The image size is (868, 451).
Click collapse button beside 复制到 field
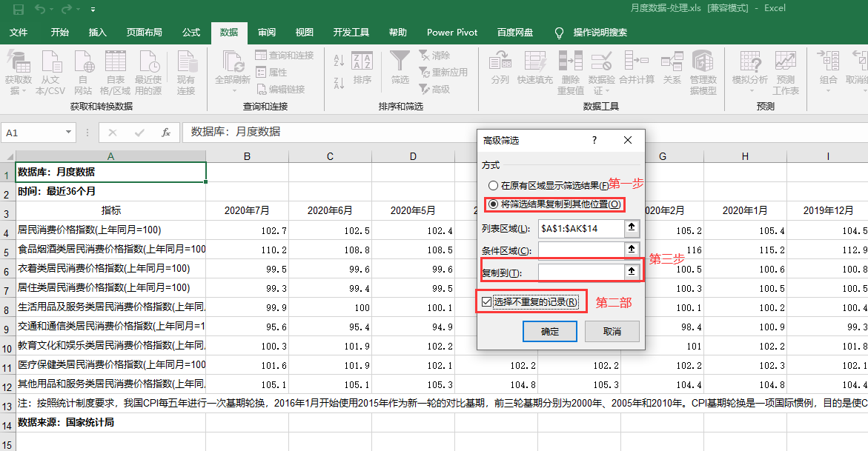(x=632, y=272)
